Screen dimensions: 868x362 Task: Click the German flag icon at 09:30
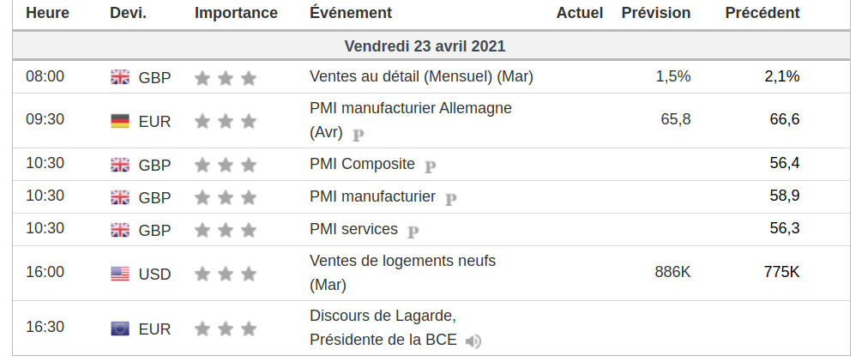click(x=120, y=121)
